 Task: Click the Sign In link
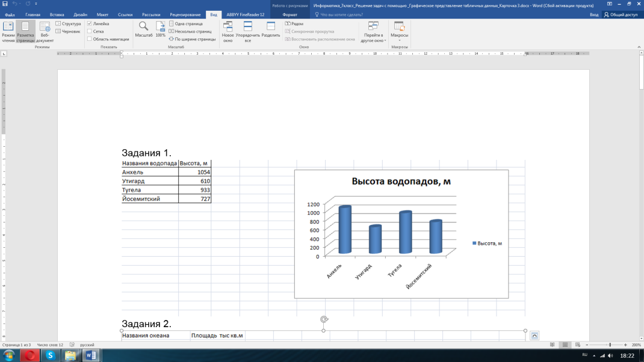594,15
